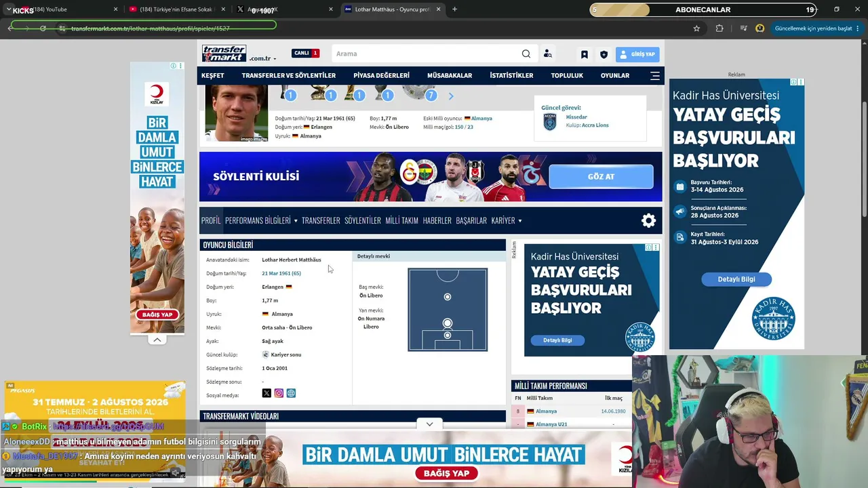Open the hamburger menu in navigation bar
Screen dimensions: 868x488
click(x=655, y=76)
